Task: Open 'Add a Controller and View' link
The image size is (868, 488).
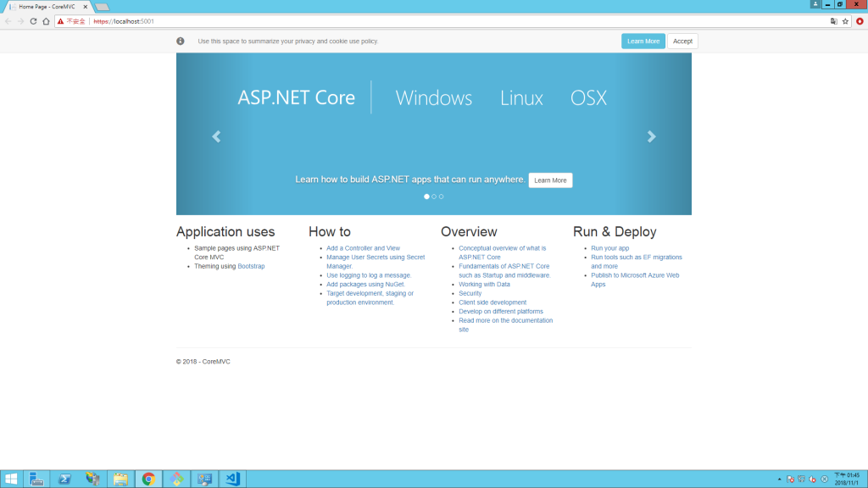Action: (363, 248)
